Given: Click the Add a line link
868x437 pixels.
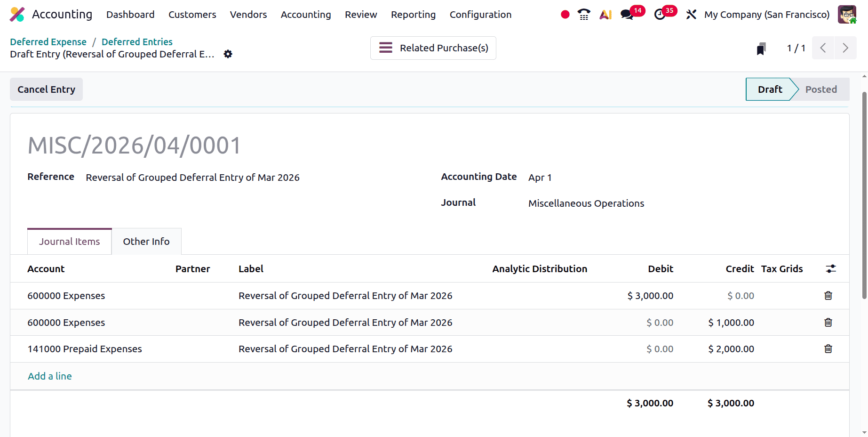Looking at the screenshot, I should coord(50,376).
